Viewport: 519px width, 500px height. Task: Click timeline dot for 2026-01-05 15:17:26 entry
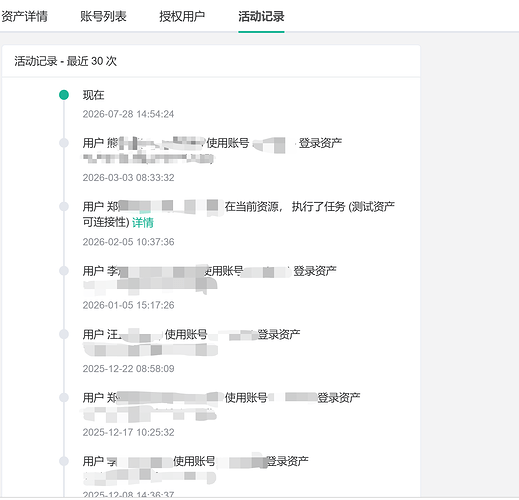pos(64,270)
